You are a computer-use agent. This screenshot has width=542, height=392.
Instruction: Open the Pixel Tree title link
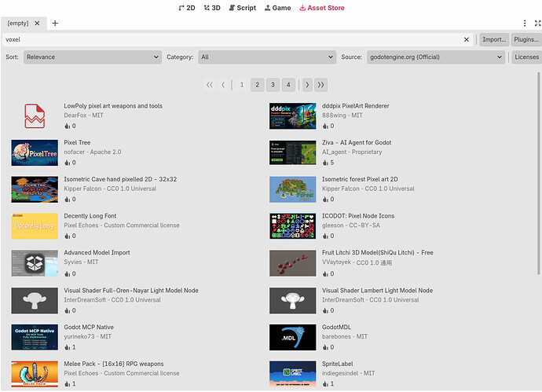tap(77, 142)
